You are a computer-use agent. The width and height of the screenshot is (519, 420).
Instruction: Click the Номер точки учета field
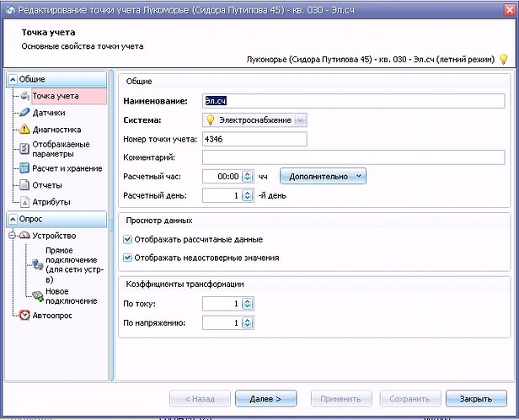click(x=254, y=139)
